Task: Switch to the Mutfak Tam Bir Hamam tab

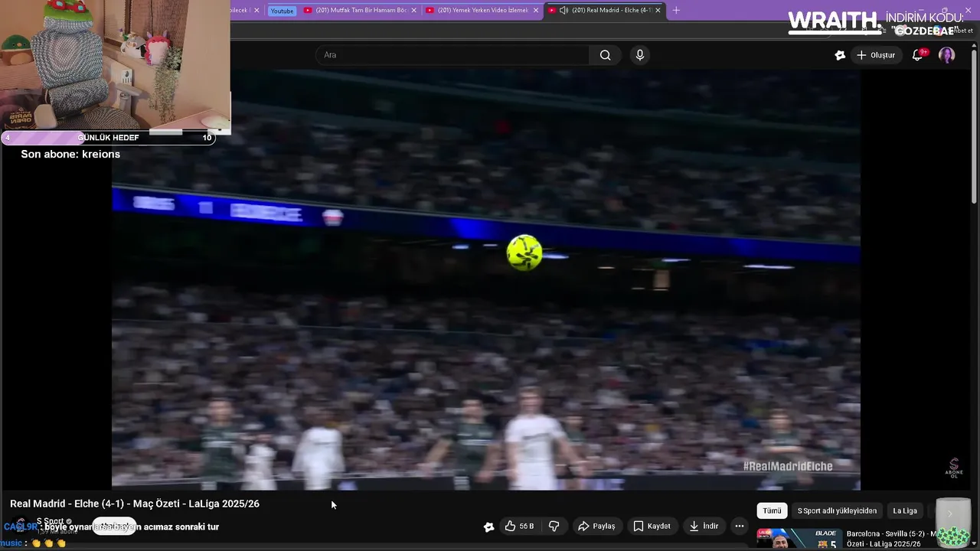Action: (x=360, y=10)
